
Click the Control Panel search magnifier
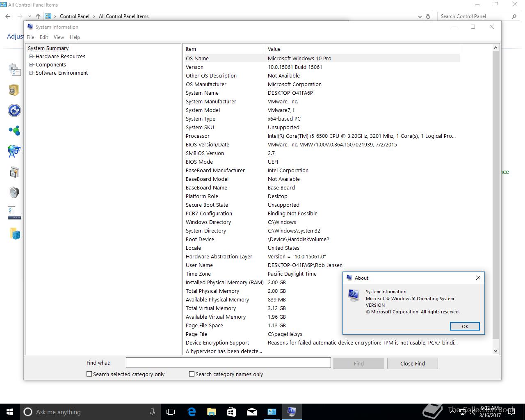(514, 16)
